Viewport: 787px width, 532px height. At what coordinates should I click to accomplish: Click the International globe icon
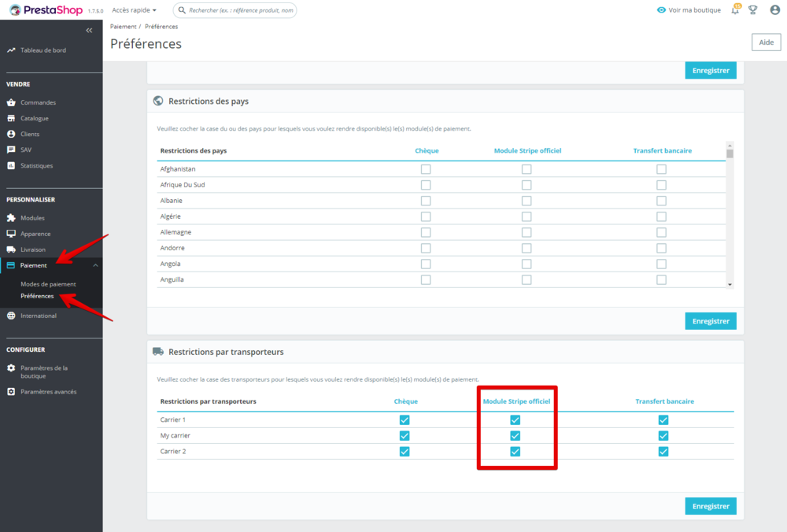click(x=11, y=316)
